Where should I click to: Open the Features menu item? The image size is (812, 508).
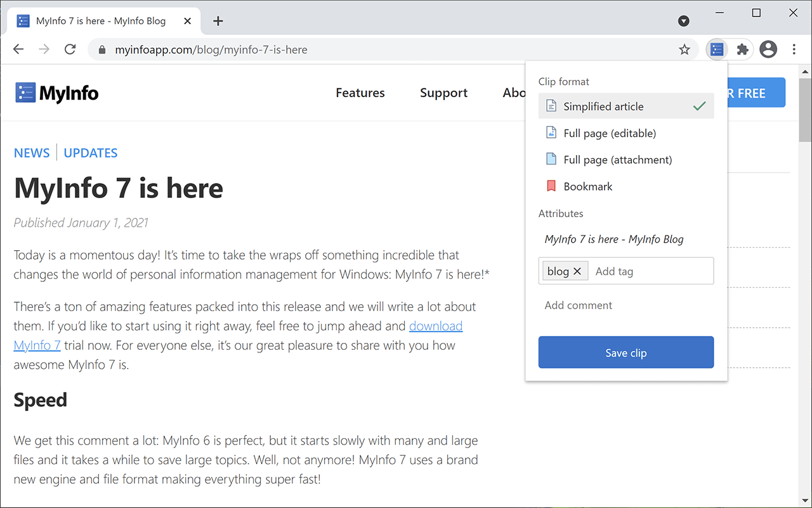click(360, 93)
